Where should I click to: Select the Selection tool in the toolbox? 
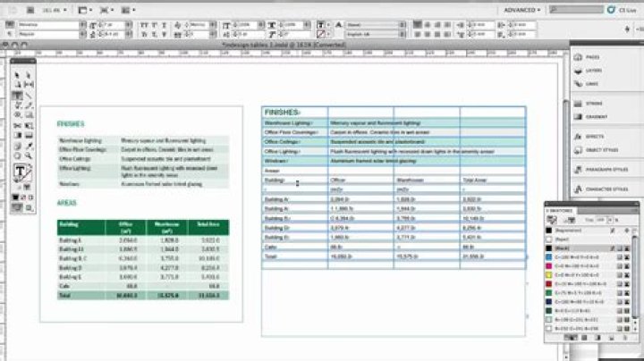17,75
